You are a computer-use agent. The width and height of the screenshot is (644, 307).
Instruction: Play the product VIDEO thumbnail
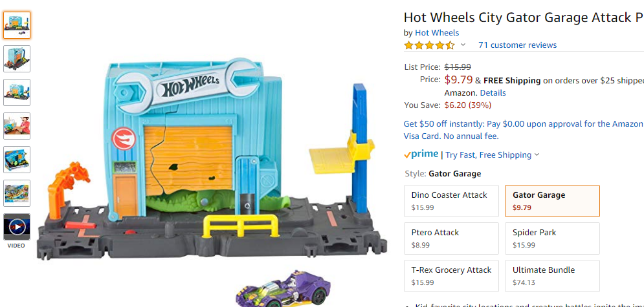(x=17, y=227)
